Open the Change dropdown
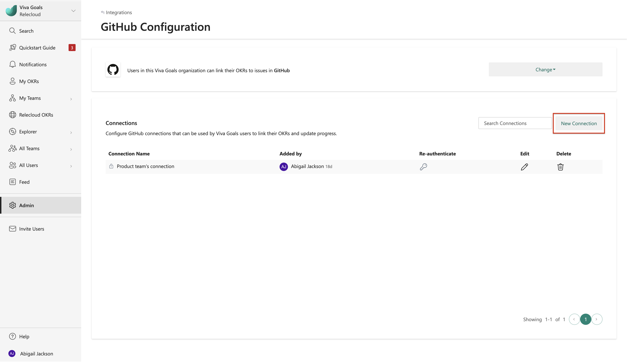This screenshot has height=364, width=627. pos(545,69)
